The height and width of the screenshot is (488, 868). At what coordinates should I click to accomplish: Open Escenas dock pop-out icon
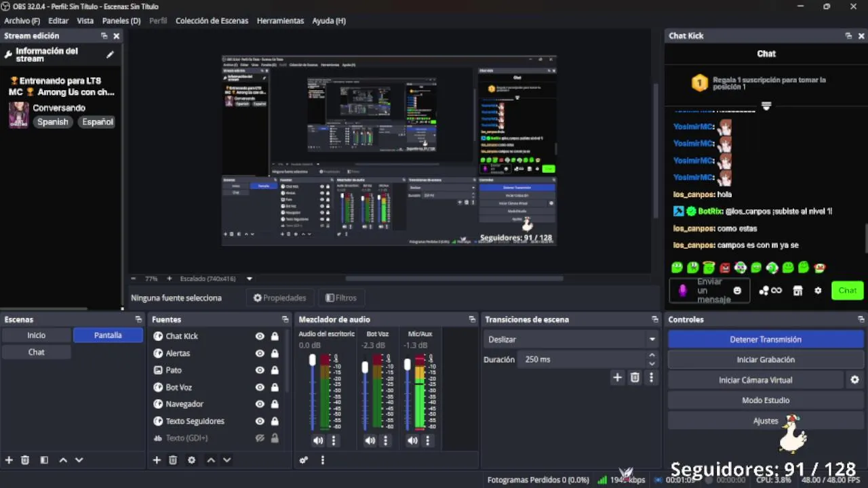(x=138, y=319)
